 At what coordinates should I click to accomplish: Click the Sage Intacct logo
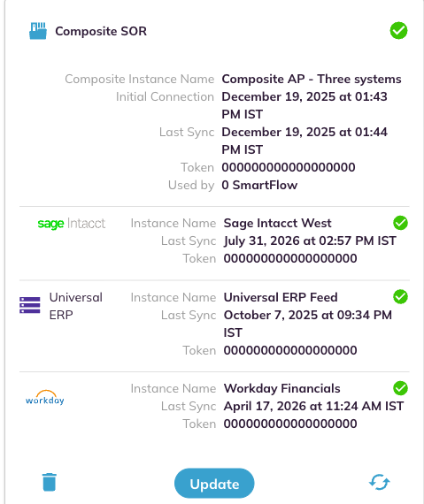click(x=72, y=224)
